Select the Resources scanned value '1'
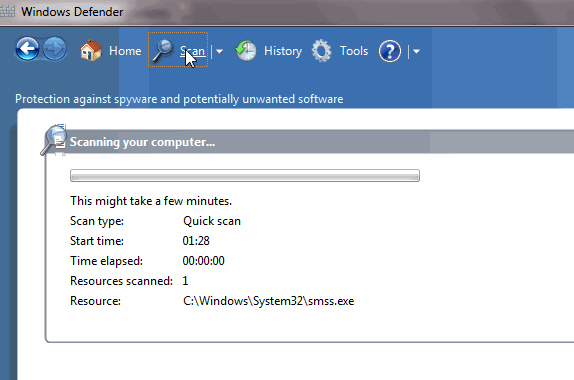 click(185, 281)
